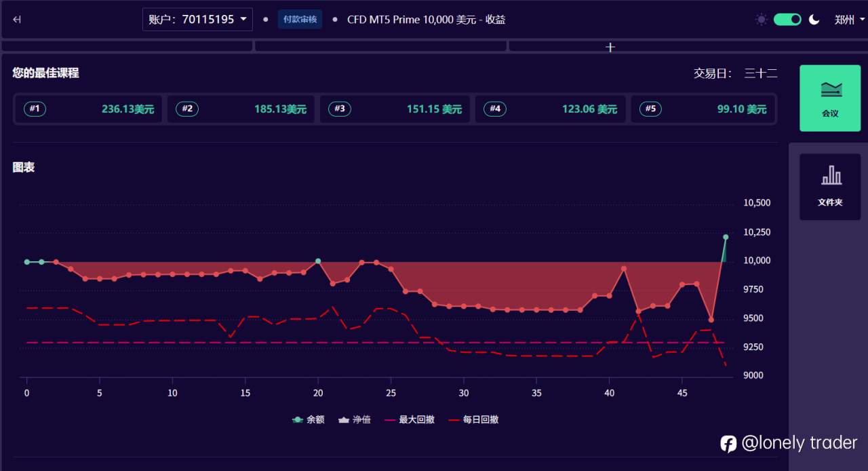
Task: Click the 付款审核 status badge
Action: click(x=300, y=19)
